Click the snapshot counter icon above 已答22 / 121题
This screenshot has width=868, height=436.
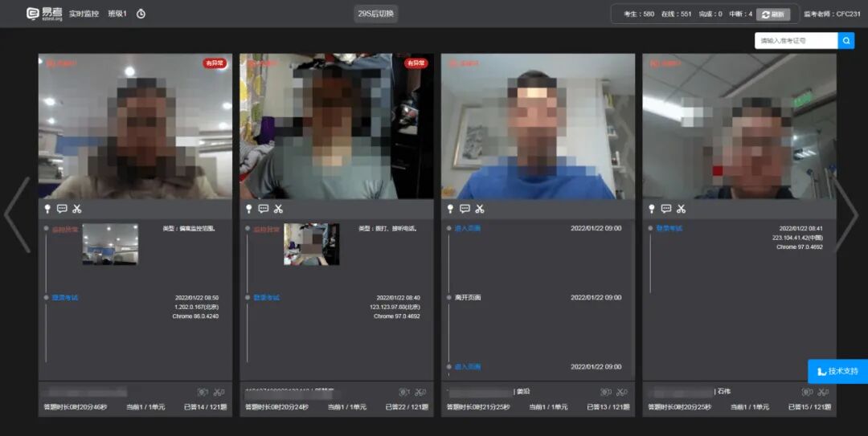(x=404, y=393)
